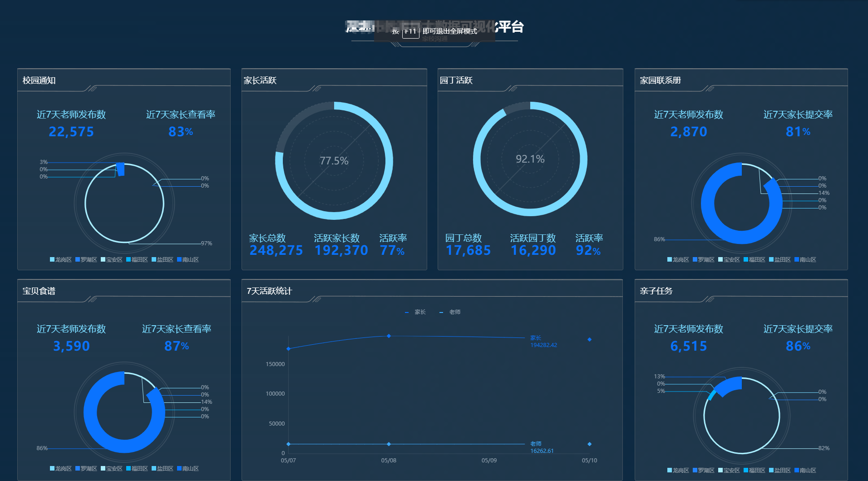Toggle 老师 series in 7天活跃统计 legend

pyautogui.click(x=450, y=312)
